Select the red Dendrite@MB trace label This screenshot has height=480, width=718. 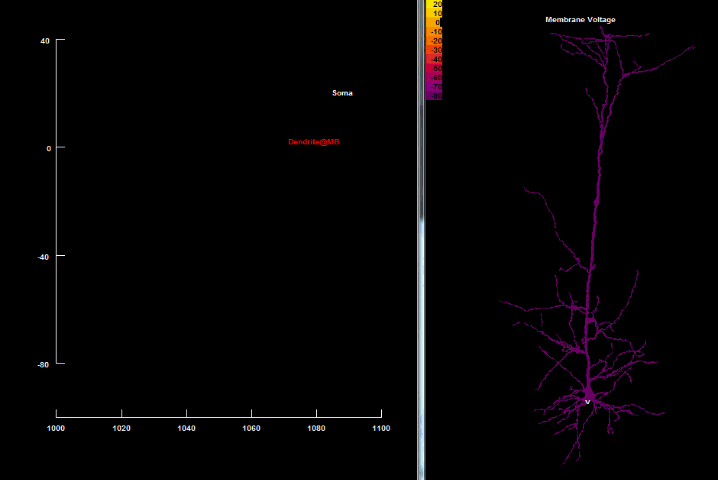click(x=314, y=142)
